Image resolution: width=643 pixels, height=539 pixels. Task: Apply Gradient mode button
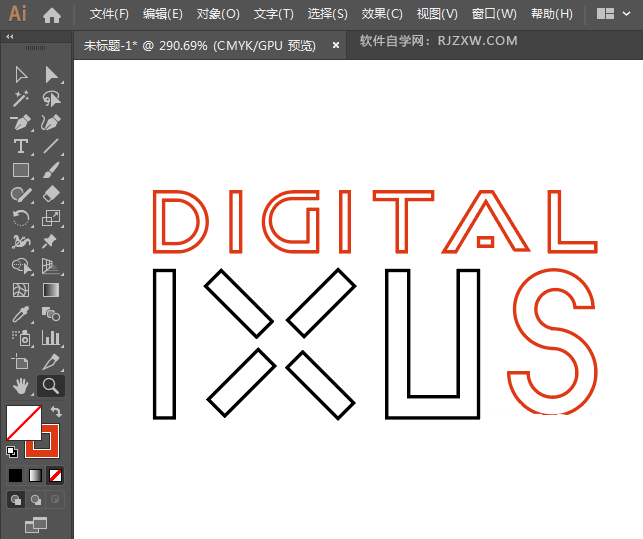click(35, 476)
